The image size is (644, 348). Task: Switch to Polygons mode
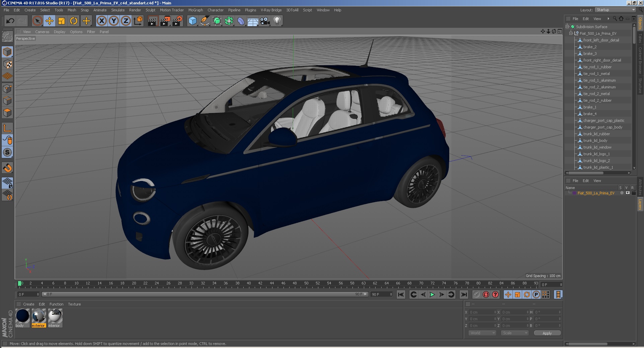point(7,113)
